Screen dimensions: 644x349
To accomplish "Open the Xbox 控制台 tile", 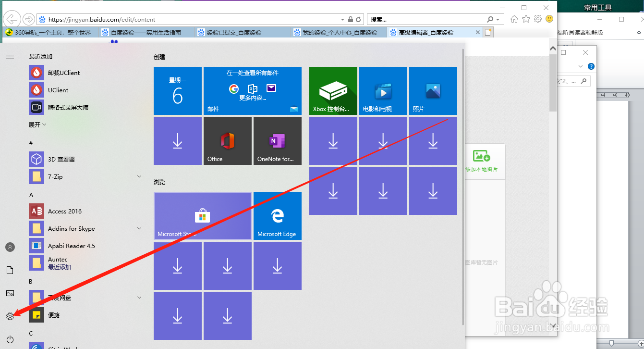I will click(x=333, y=91).
